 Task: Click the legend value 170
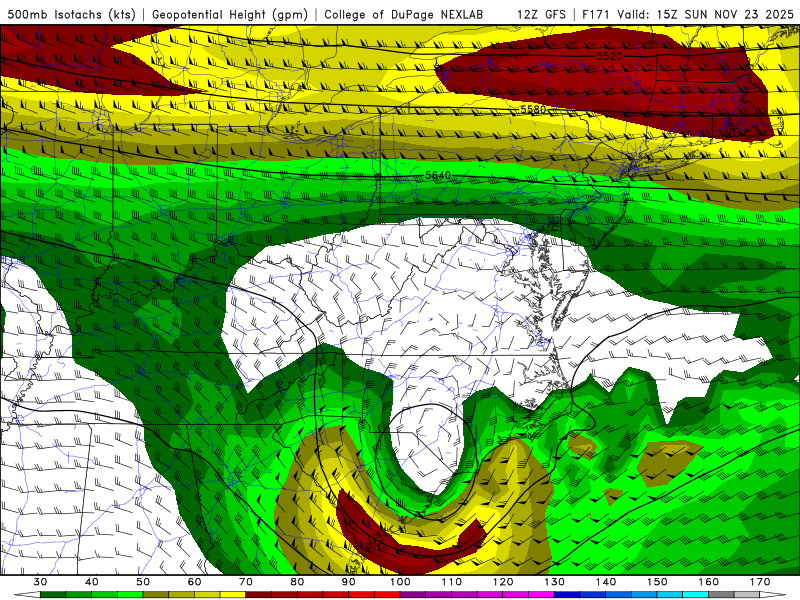(760, 582)
